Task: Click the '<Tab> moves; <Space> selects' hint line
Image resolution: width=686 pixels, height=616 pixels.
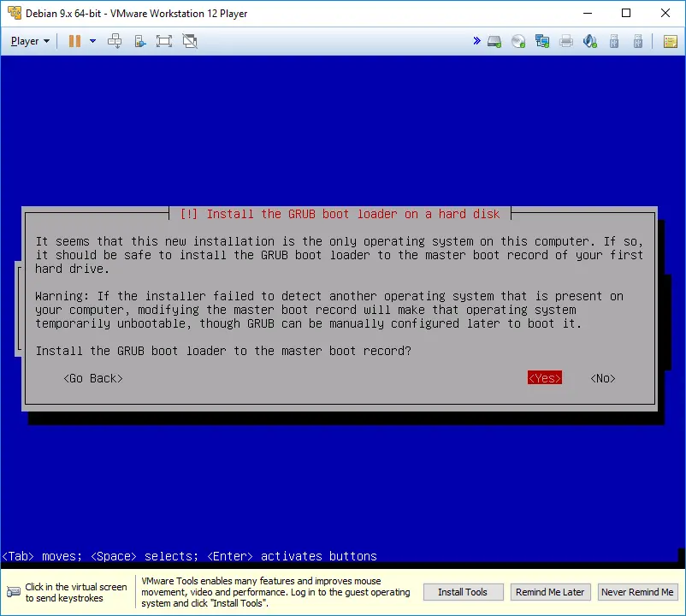Action: 189,556
